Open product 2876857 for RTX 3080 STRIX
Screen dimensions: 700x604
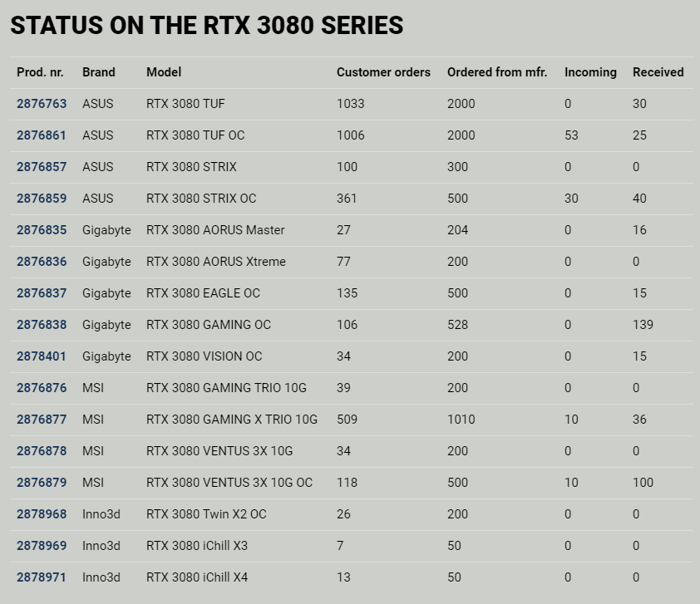[42, 167]
